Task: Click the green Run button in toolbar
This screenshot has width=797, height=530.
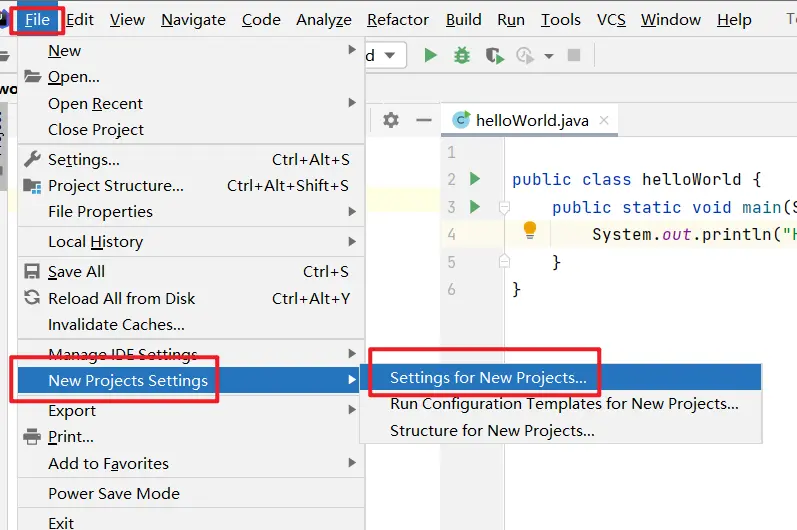Action: click(431, 56)
